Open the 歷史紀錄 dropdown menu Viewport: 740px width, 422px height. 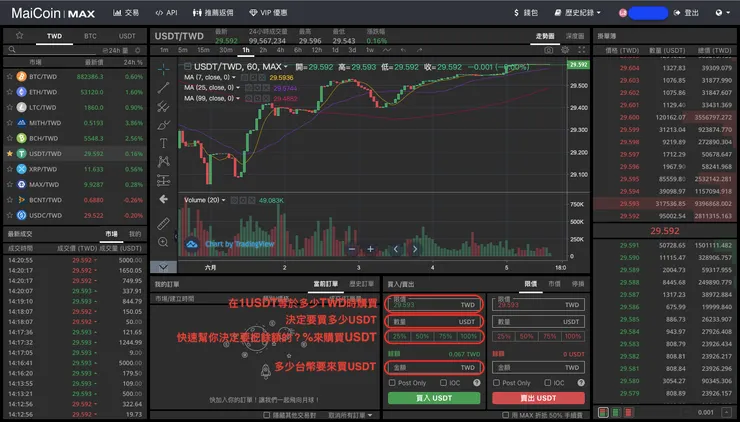point(578,13)
